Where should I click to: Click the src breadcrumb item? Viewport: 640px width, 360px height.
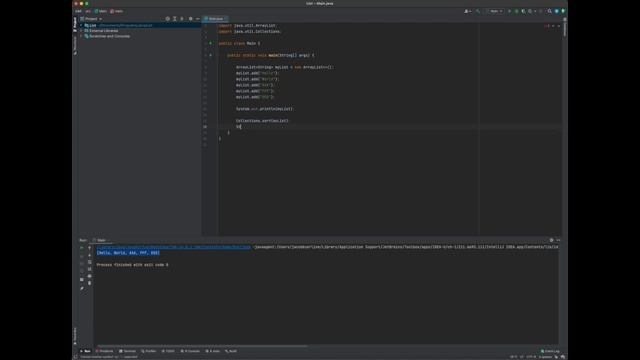coord(88,11)
